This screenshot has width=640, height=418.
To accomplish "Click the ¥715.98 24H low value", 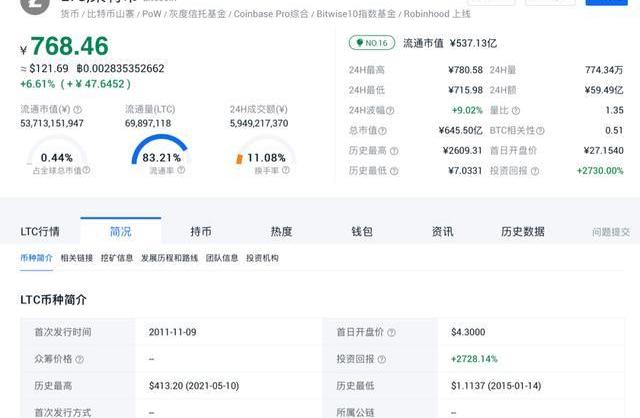I will tap(465, 90).
